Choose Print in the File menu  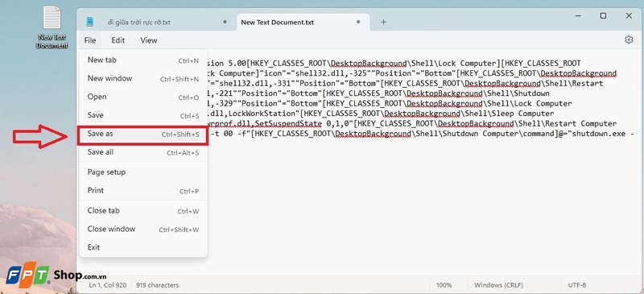(143, 191)
